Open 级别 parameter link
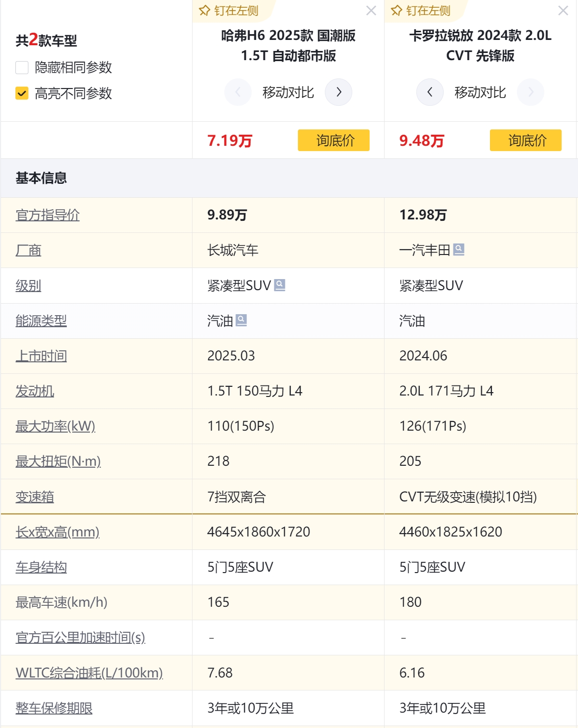578x728 pixels. point(28,285)
